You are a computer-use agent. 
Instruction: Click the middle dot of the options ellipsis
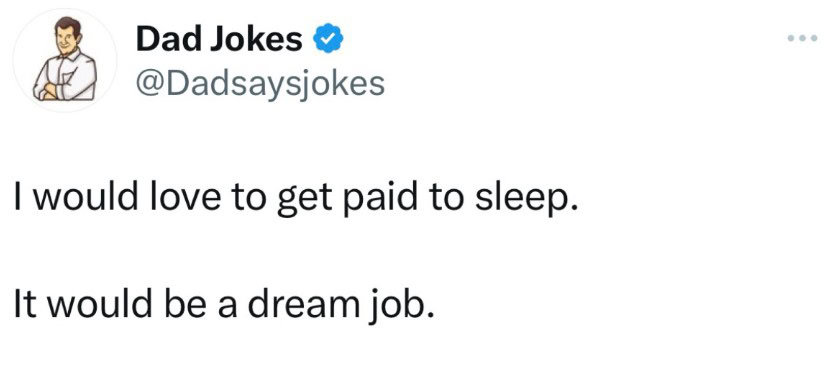802,38
